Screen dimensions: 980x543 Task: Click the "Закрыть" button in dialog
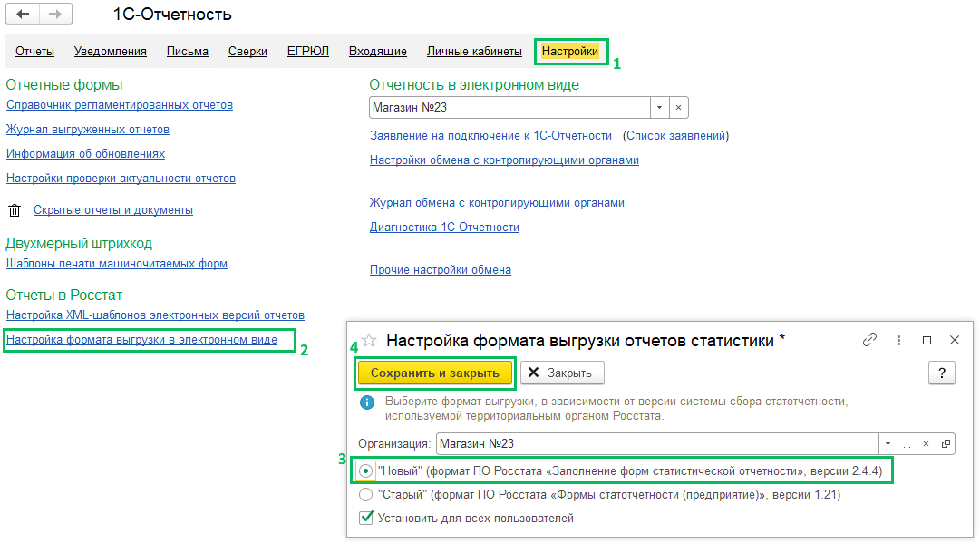coord(562,373)
